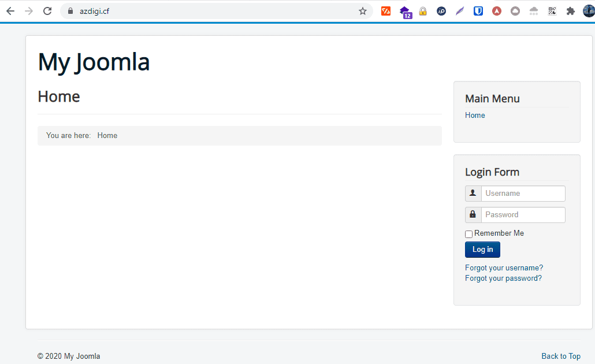Click the QR code extension icon
The height and width of the screenshot is (364, 595).
(x=552, y=11)
